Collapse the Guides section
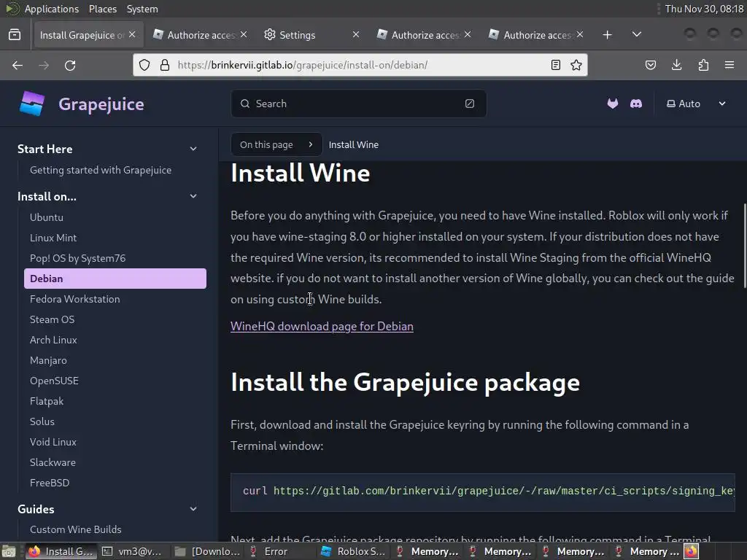Image resolution: width=747 pixels, height=560 pixels. pos(193,509)
